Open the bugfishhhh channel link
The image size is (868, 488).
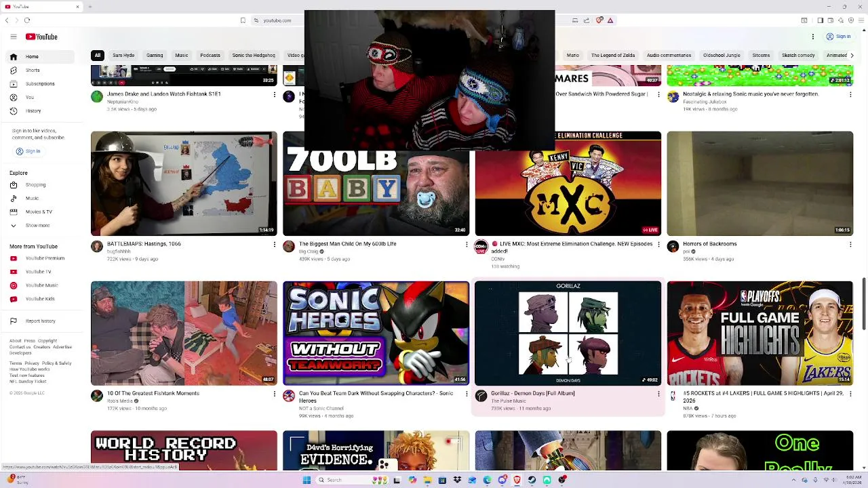pos(119,251)
